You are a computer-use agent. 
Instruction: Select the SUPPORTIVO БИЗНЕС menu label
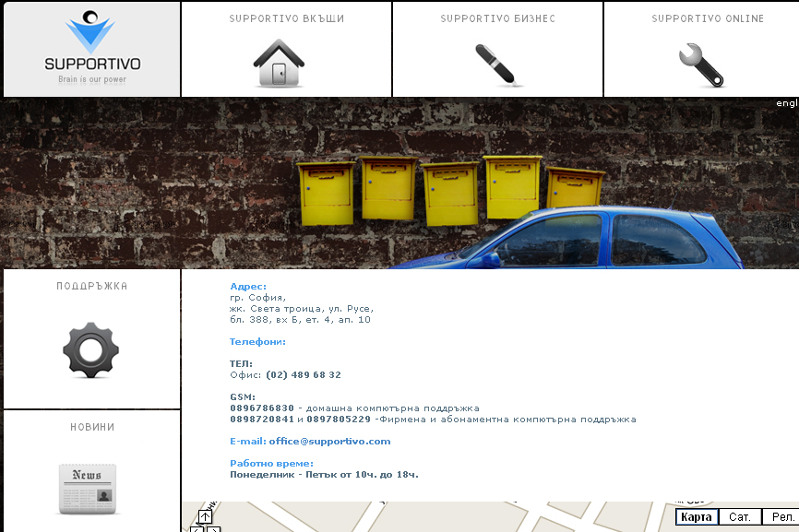[x=497, y=19]
